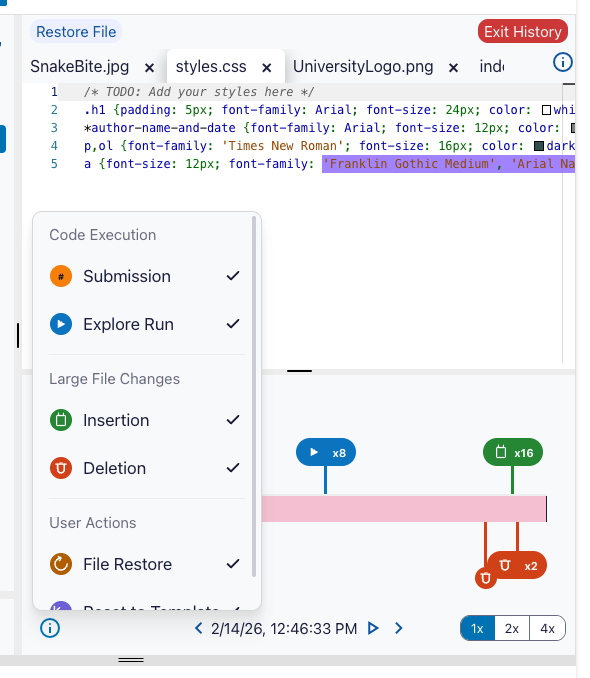This screenshot has height=678, width=590.
Task: Toggle the Insertion filter checkmark
Action: (233, 420)
